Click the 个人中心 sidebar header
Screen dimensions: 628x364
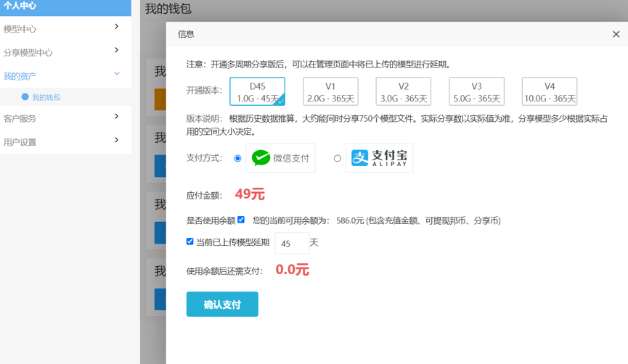65,7
